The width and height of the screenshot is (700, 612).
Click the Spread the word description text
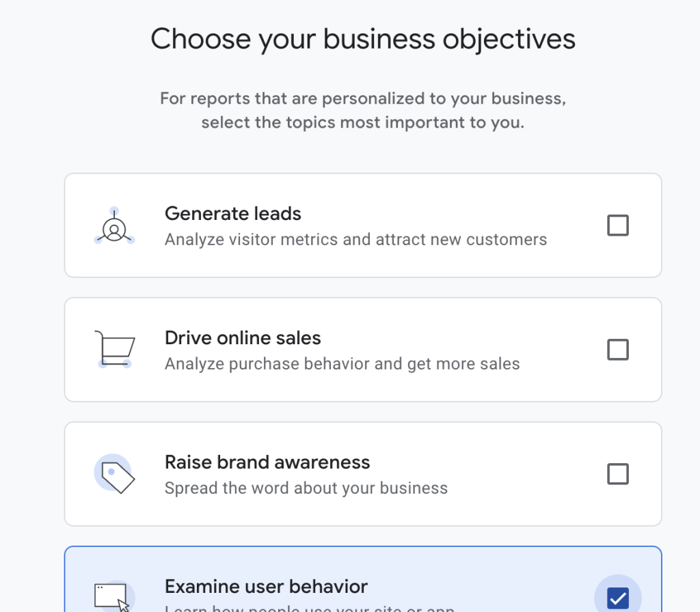coord(306,488)
